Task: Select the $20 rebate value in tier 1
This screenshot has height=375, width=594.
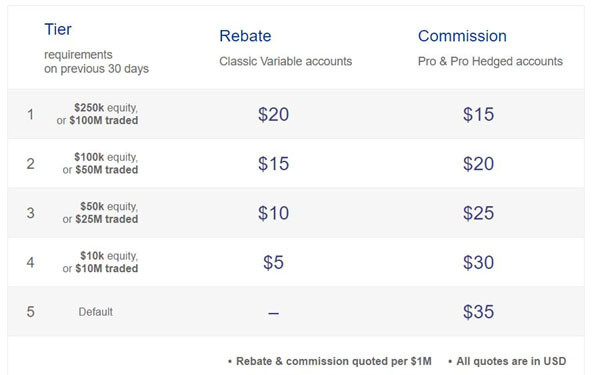Action: (x=273, y=114)
